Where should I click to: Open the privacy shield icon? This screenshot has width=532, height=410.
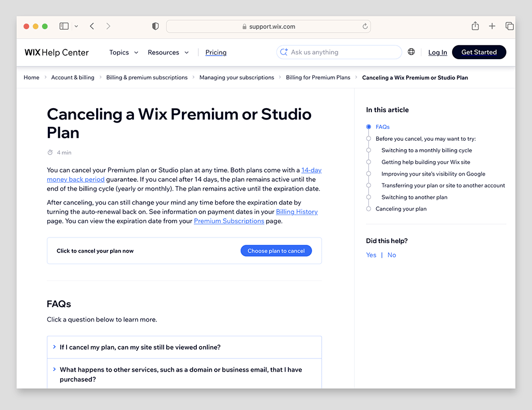tap(155, 26)
